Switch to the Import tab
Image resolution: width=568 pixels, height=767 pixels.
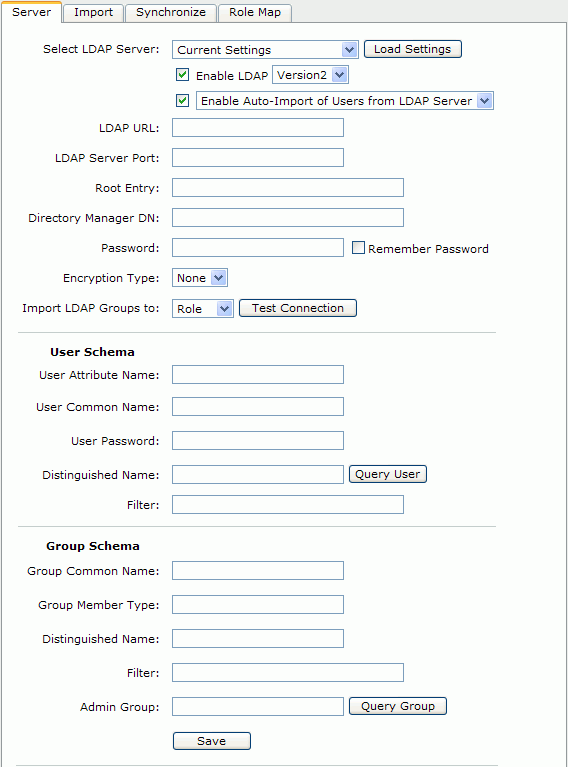pos(93,12)
